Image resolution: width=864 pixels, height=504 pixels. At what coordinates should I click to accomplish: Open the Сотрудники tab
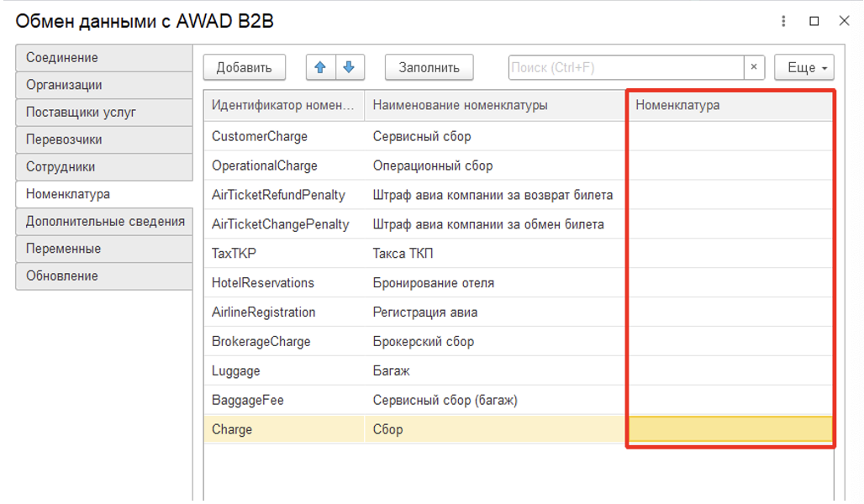[103, 167]
